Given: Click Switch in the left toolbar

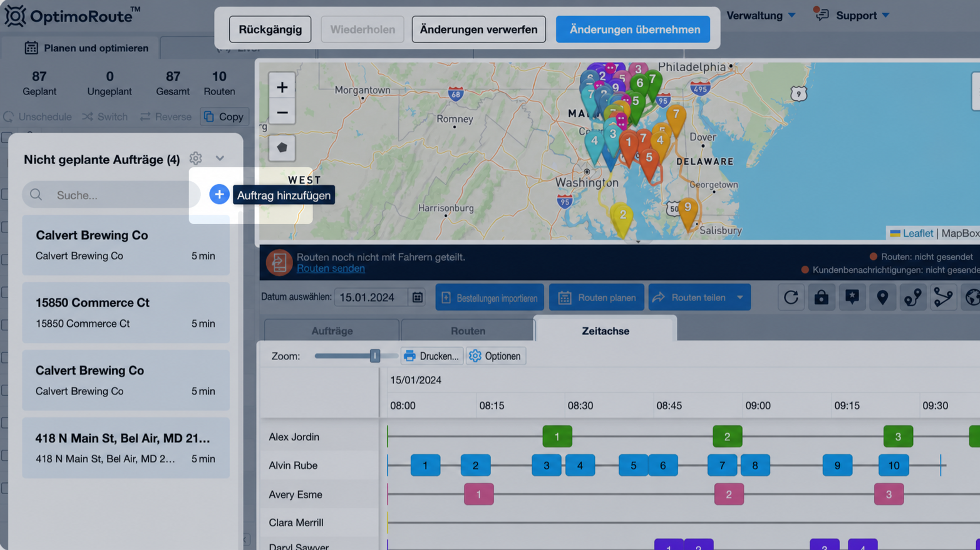Looking at the screenshot, I should [x=105, y=116].
